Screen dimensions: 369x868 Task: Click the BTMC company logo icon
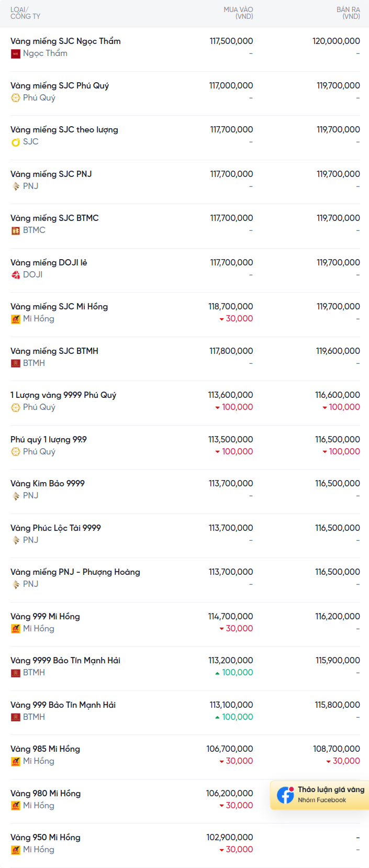pyautogui.click(x=16, y=230)
